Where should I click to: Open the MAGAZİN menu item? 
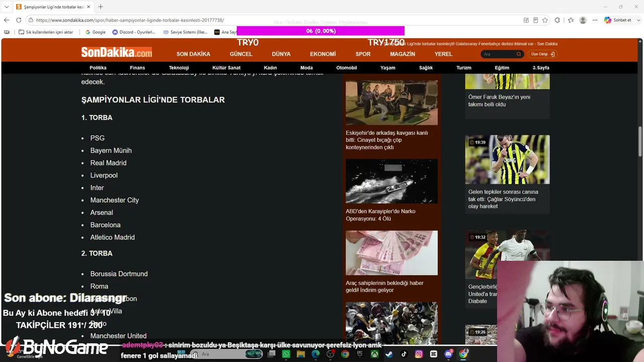pos(403,54)
